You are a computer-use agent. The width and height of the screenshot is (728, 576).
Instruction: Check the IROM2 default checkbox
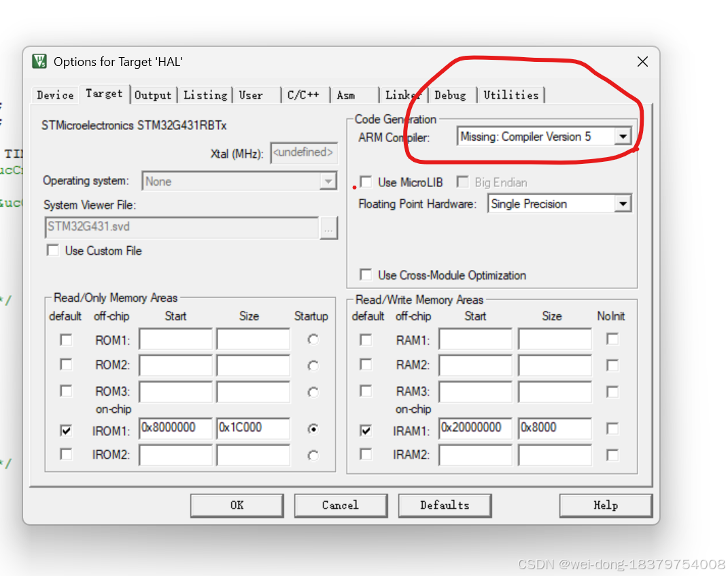click(66, 454)
